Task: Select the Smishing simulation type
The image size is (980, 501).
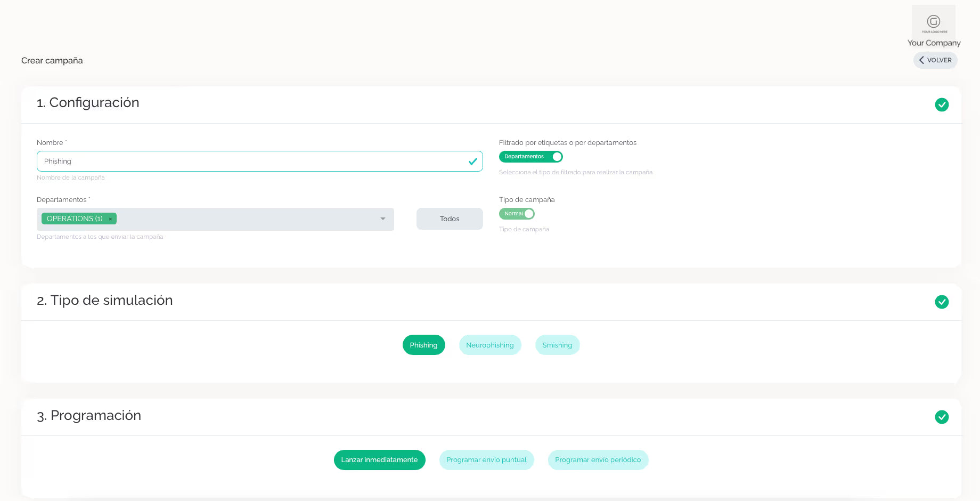Action: tap(557, 345)
